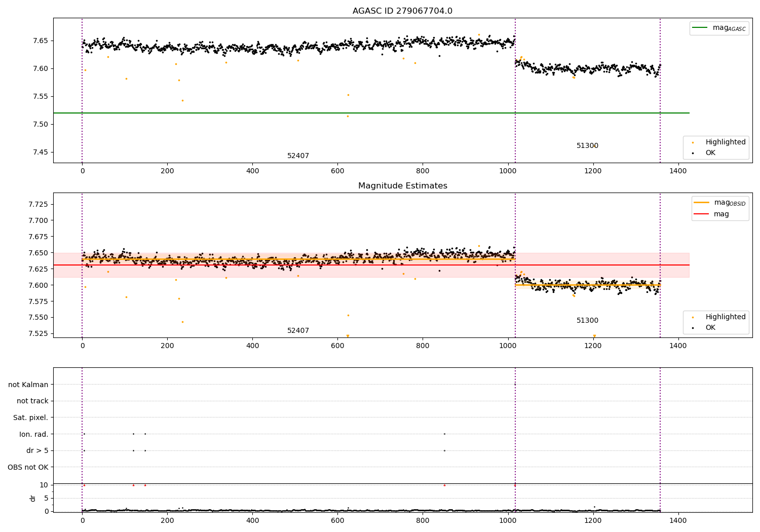Viewport: 760px width, 532px height.
Task: Click the "dr > 5" axis label
Action: point(37,450)
